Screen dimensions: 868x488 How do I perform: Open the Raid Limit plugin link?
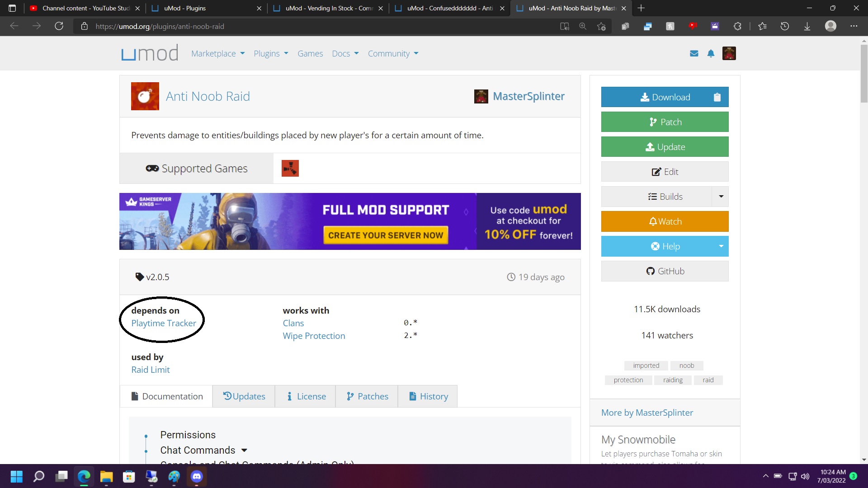(x=151, y=369)
